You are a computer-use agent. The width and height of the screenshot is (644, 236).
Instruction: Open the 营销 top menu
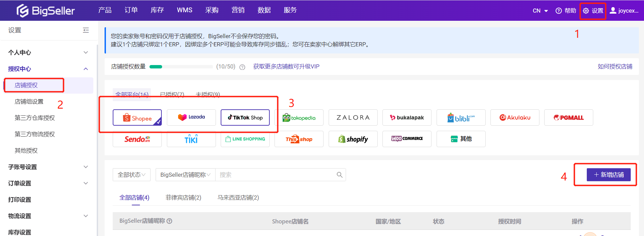238,10
